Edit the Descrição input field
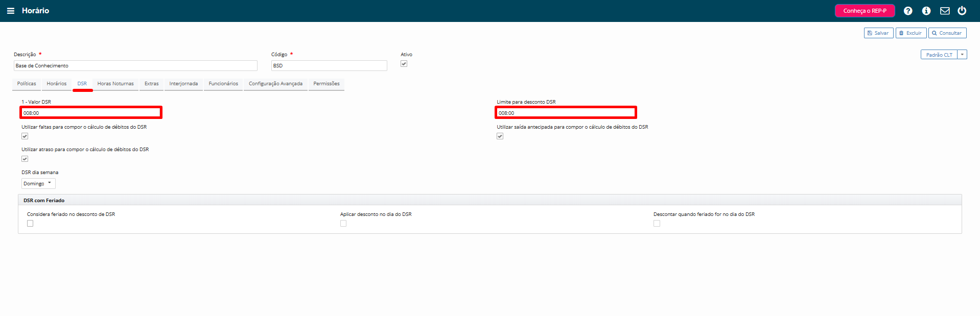The width and height of the screenshot is (980, 316). (135, 66)
